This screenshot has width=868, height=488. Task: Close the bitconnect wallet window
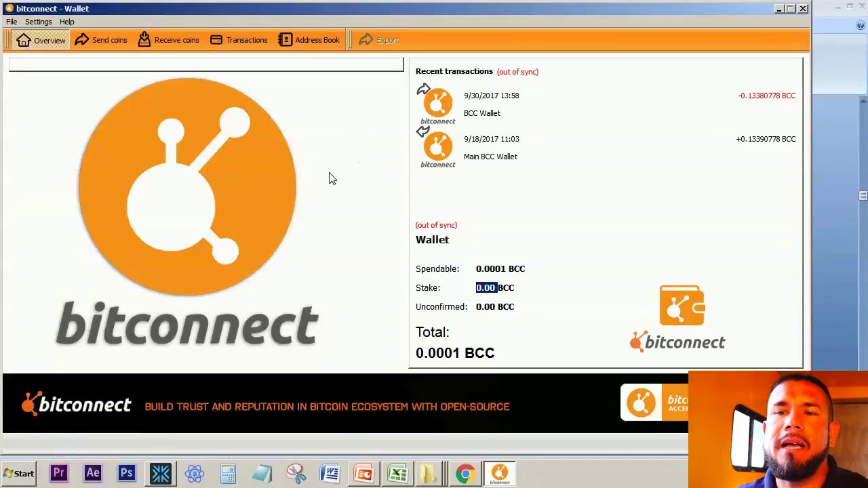[x=803, y=9]
